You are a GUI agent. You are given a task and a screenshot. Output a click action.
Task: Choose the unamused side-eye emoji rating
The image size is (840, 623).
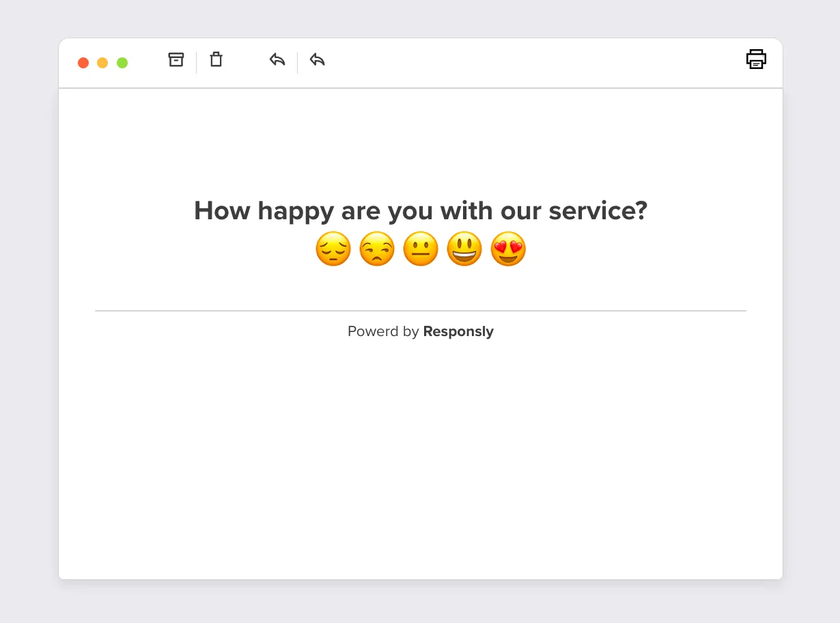377,249
